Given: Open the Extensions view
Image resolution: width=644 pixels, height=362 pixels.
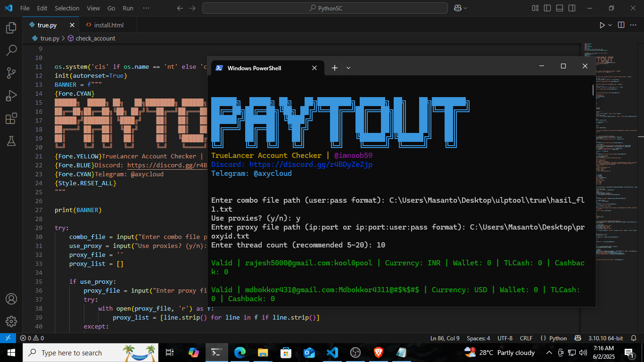Looking at the screenshot, I should 11,118.
